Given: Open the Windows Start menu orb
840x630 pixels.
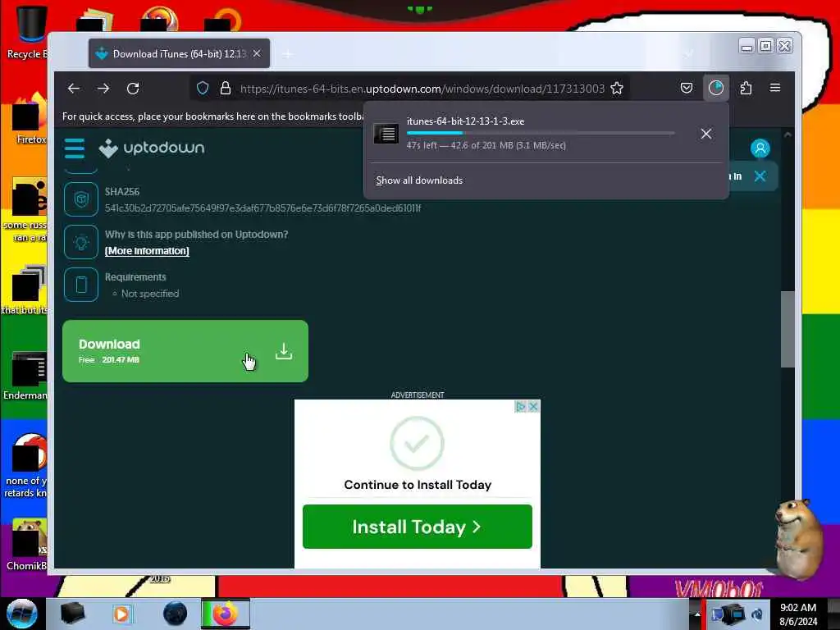Looking at the screenshot, I should [x=22, y=614].
